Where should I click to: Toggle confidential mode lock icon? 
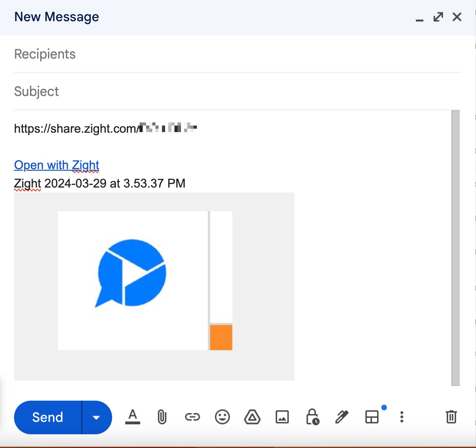[x=312, y=417]
